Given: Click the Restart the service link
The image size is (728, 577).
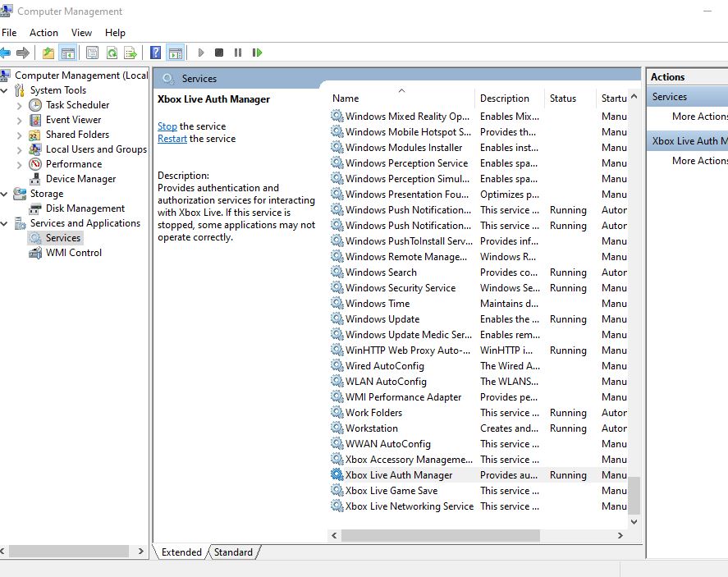Looking at the screenshot, I should (172, 139).
